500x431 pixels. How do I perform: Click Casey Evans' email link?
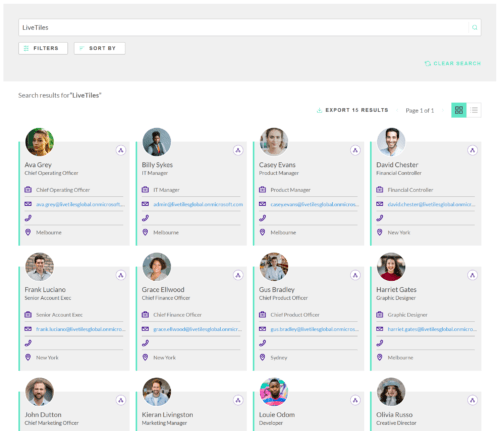click(x=315, y=204)
